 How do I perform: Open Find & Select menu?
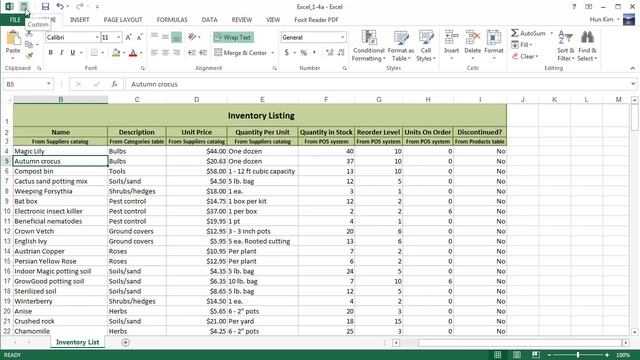587,46
